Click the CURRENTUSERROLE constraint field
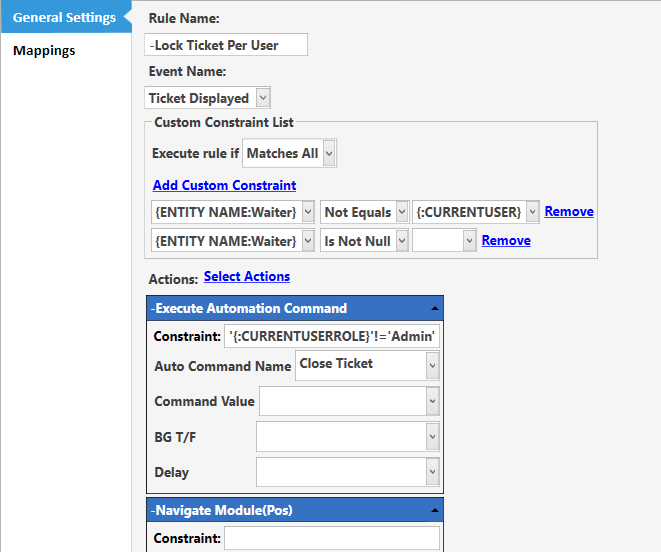The image size is (661, 552). 332,336
